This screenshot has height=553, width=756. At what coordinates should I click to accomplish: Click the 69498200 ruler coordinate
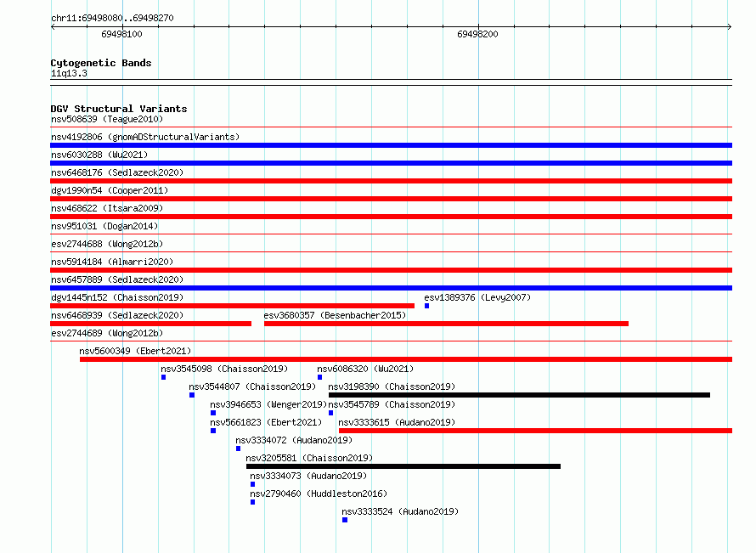point(477,34)
